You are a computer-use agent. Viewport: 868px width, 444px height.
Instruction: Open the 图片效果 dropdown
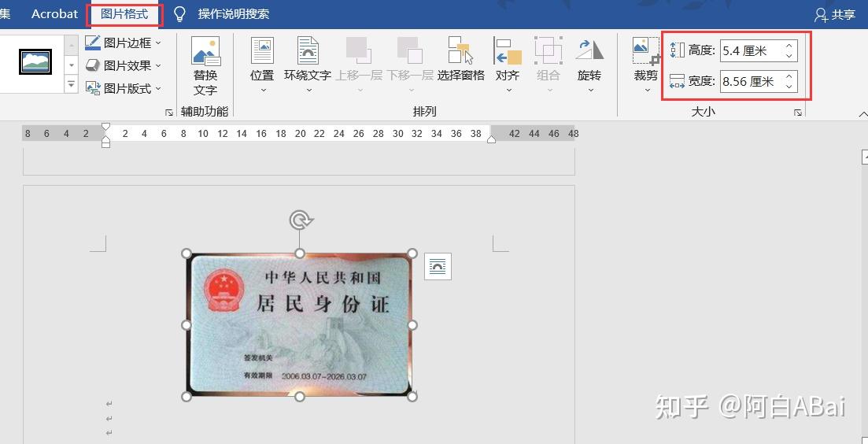pyautogui.click(x=123, y=65)
